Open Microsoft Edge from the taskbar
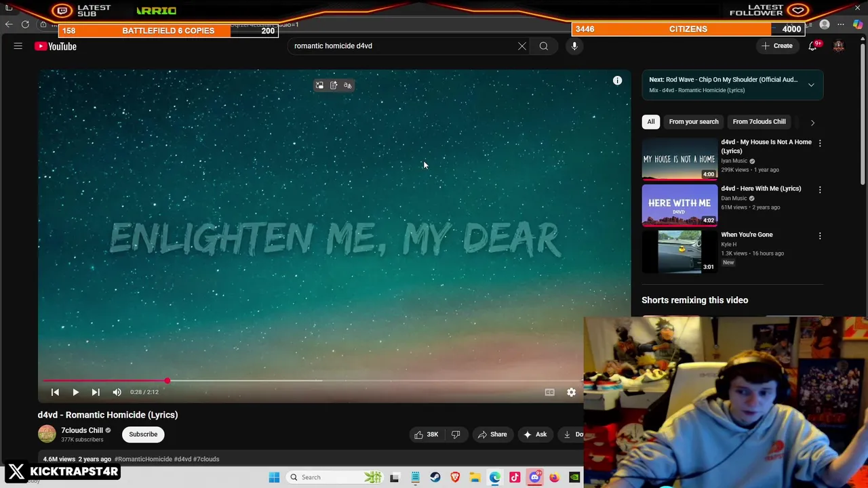The width and height of the screenshot is (868, 488). 495,477
